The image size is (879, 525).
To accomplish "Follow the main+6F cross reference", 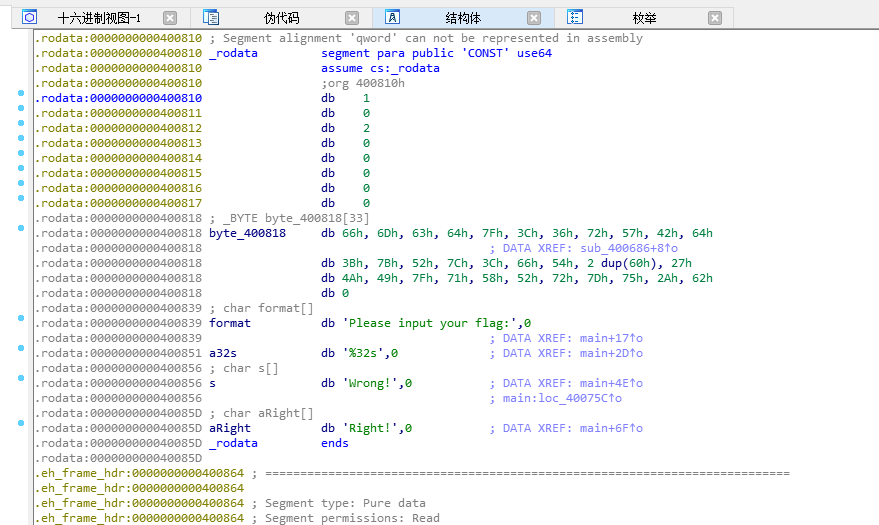I will click(x=611, y=428).
